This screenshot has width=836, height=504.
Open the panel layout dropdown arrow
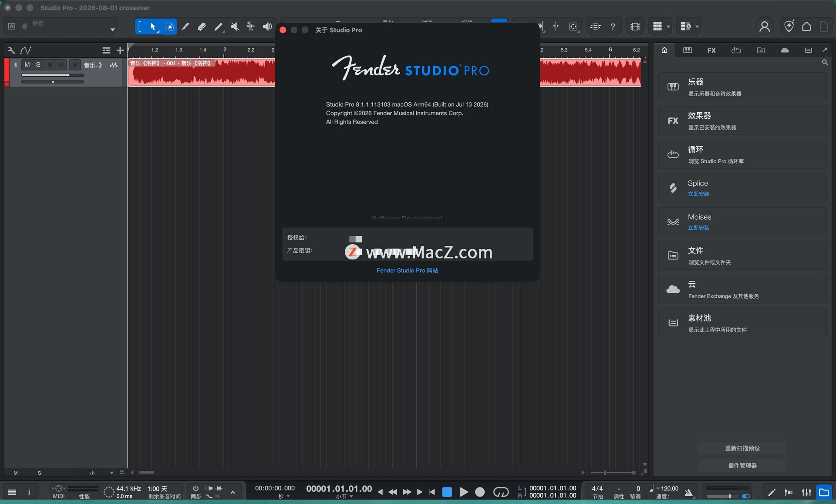coord(697,27)
